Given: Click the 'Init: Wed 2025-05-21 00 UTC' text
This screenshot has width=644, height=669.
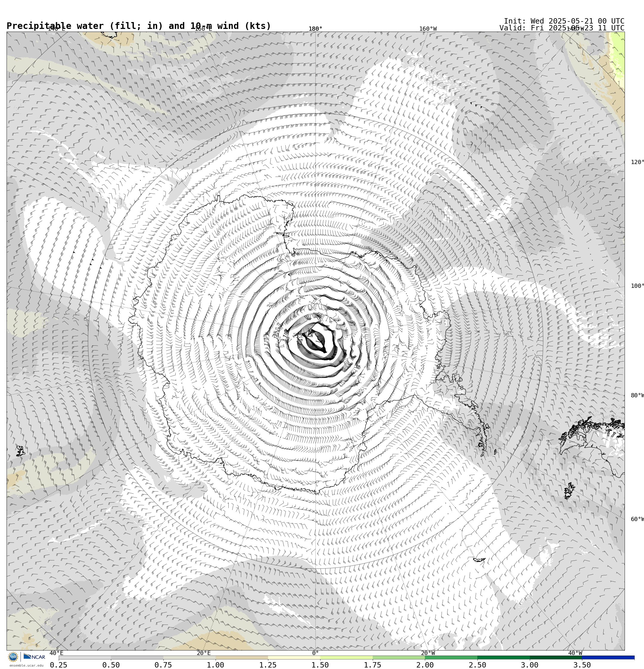Looking at the screenshot, I should (564, 21).
